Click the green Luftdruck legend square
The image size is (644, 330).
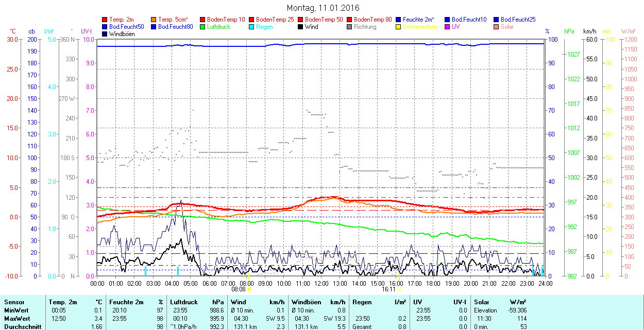coord(203,27)
